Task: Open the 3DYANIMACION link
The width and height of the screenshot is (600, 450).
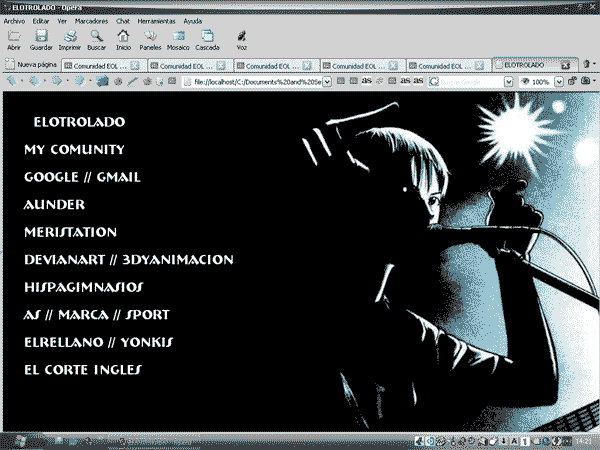Action: [x=178, y=259]
